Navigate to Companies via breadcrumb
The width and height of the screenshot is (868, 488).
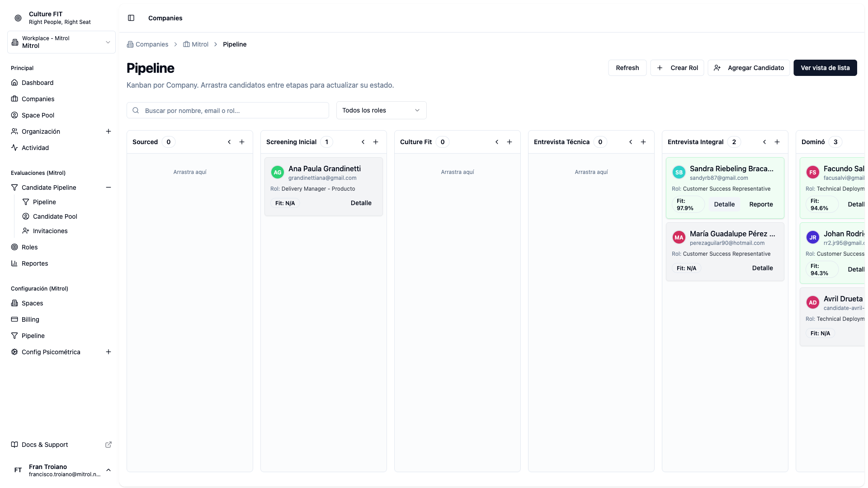[x=152, y=44]
